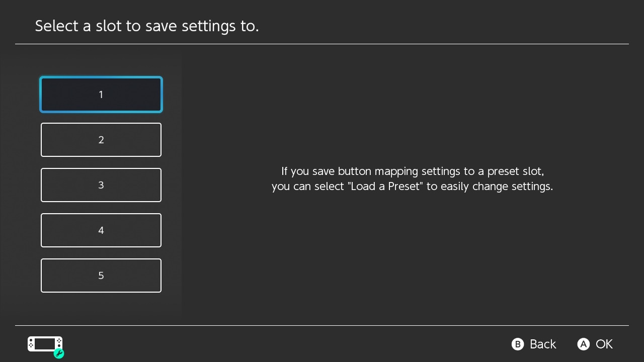Click the words "preset slot" in the description
The height and width of the screenshot is (362, 644).
(514, 171)
